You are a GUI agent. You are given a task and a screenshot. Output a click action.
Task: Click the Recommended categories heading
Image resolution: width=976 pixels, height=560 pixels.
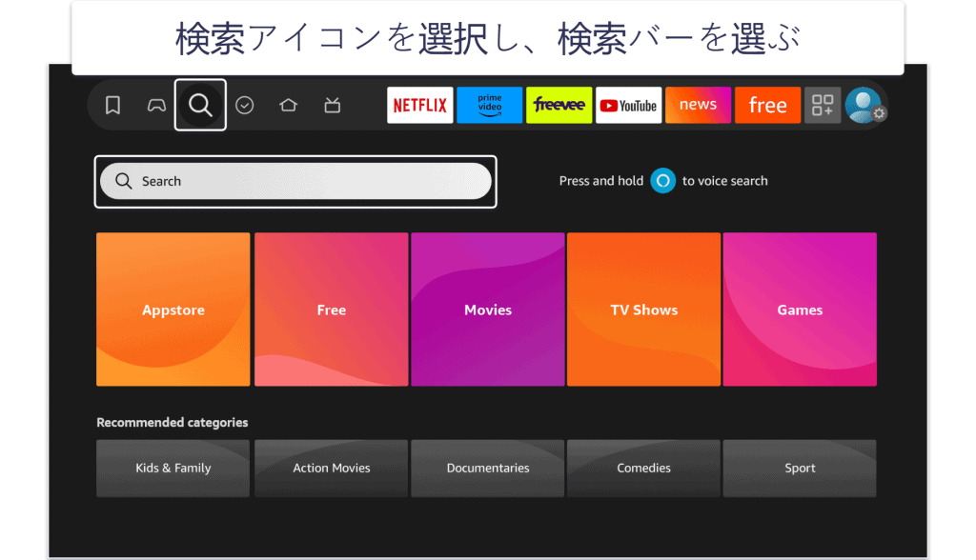click(x=173, y=423)
